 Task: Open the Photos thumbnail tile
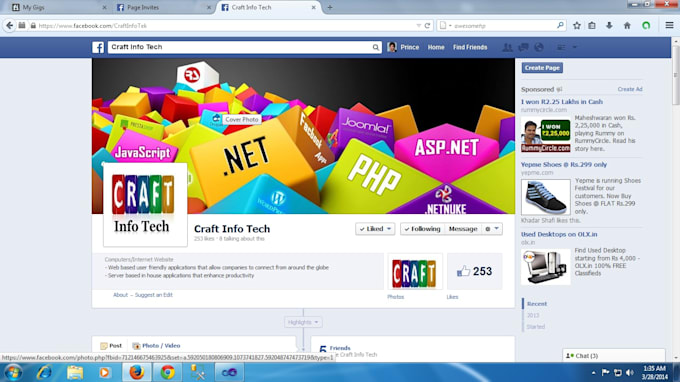415,272
